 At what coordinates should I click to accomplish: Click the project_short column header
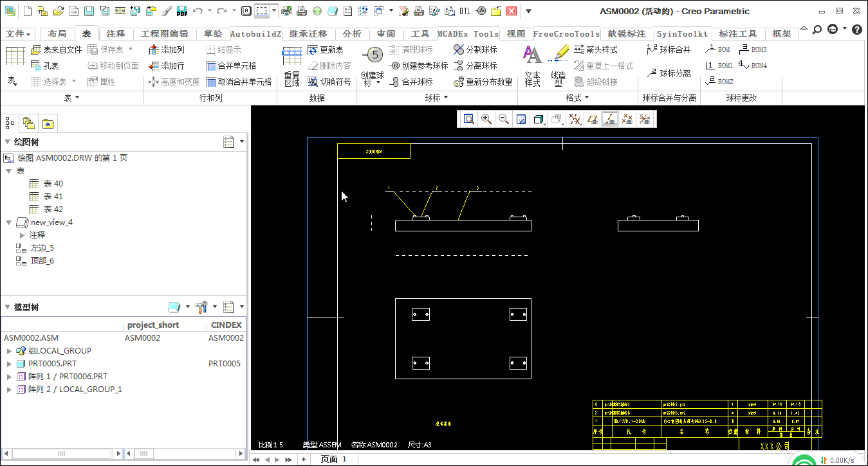(153, 325)
